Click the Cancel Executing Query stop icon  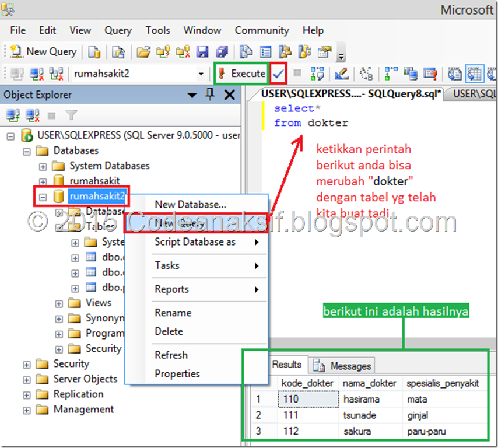pos(297,73)
